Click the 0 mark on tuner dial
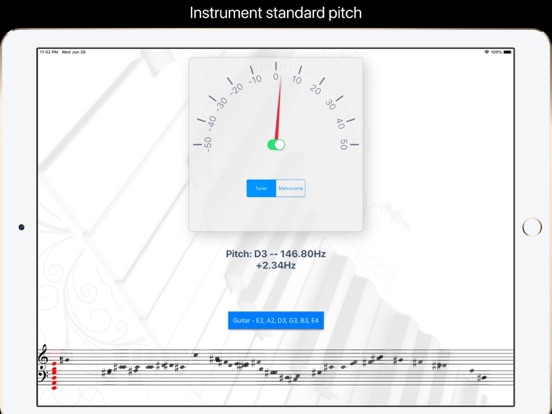This screenshot has height=414, width=552. (276, 77)
